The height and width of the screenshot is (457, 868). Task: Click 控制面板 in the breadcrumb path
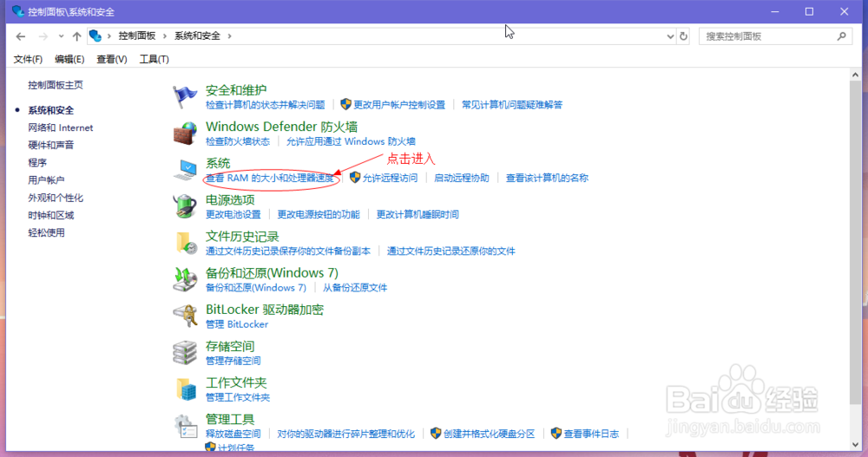tap(137, 36)
